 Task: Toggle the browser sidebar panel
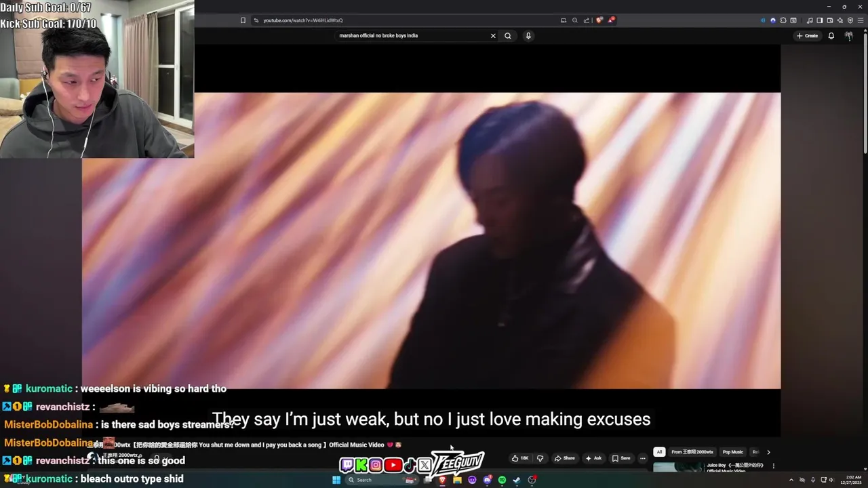(820, 20)
